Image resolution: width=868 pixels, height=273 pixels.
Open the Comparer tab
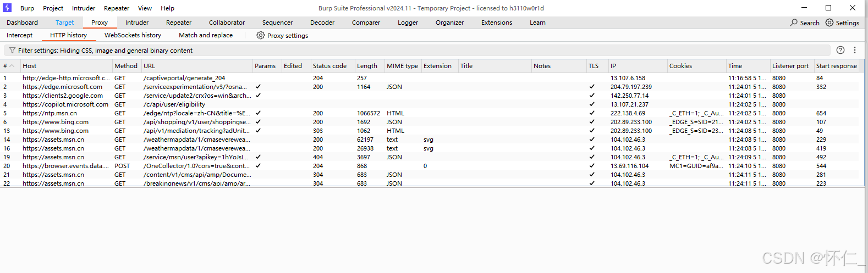pyautogui.click(x=366, y=23)
